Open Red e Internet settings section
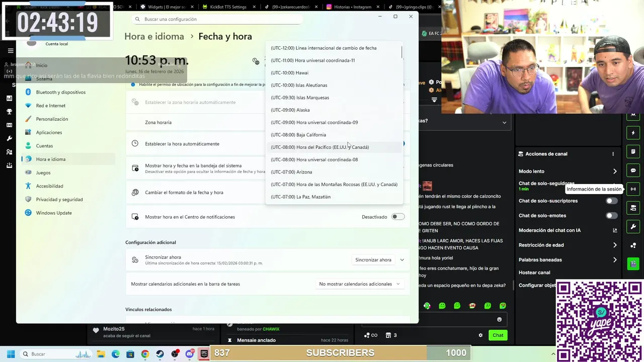The image size is (644, 362). click(x=68, y=106)
